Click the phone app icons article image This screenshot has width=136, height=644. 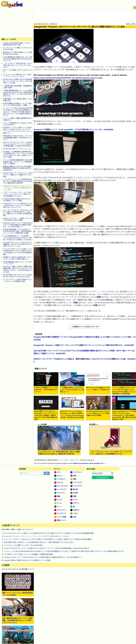63,46
